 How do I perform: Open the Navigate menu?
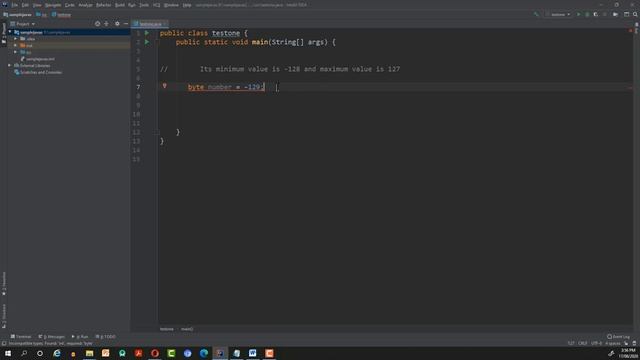coord(53,5)
